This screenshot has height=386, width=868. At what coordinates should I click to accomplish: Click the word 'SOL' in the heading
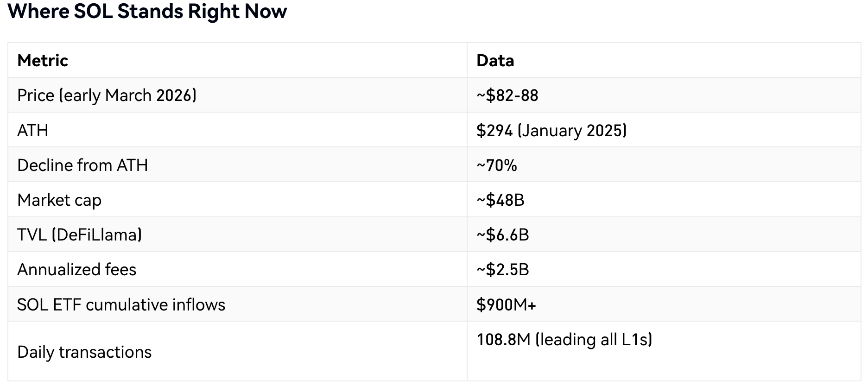click(x=93, y=11)
